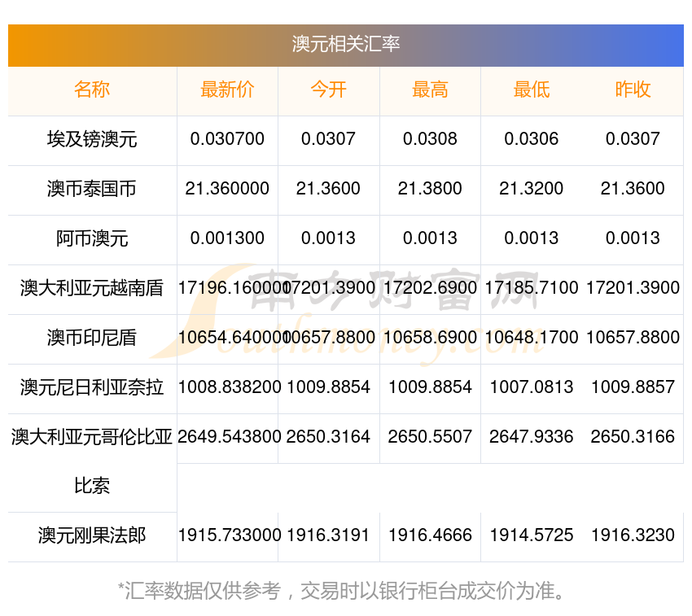
Task: Click the row name 澳大利亚元哥伦比亚比索
Action: coord(92,461)
